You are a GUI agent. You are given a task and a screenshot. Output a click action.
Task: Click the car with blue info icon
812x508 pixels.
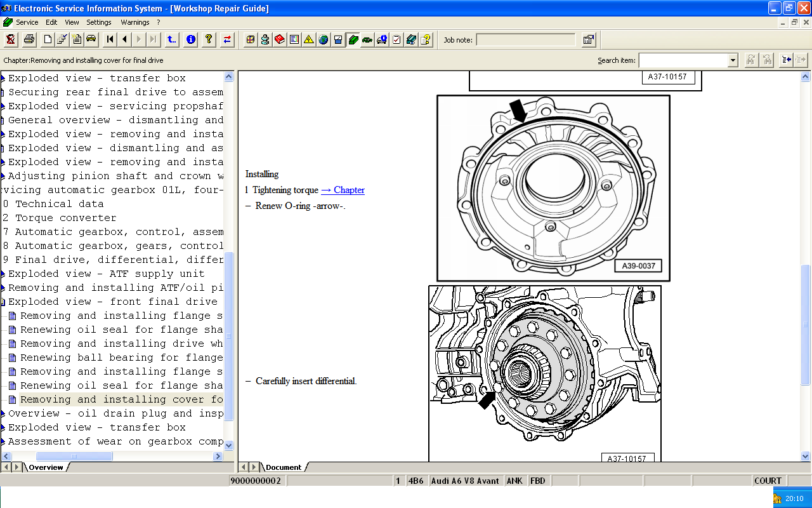(x=382, y=40)
